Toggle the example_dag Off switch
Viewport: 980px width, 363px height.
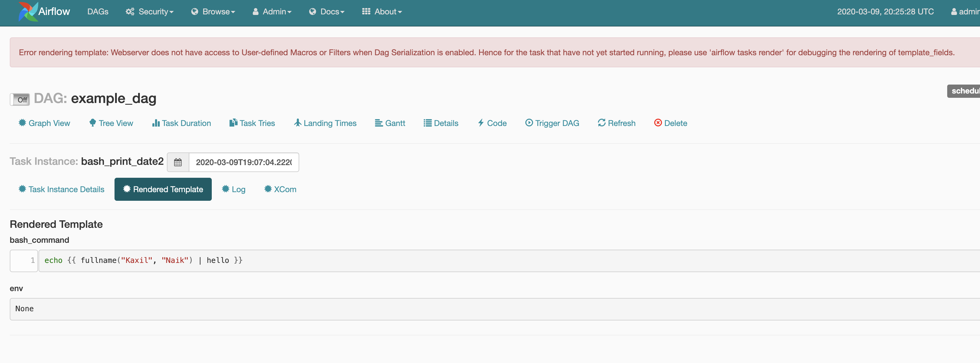tap(20, 99)
